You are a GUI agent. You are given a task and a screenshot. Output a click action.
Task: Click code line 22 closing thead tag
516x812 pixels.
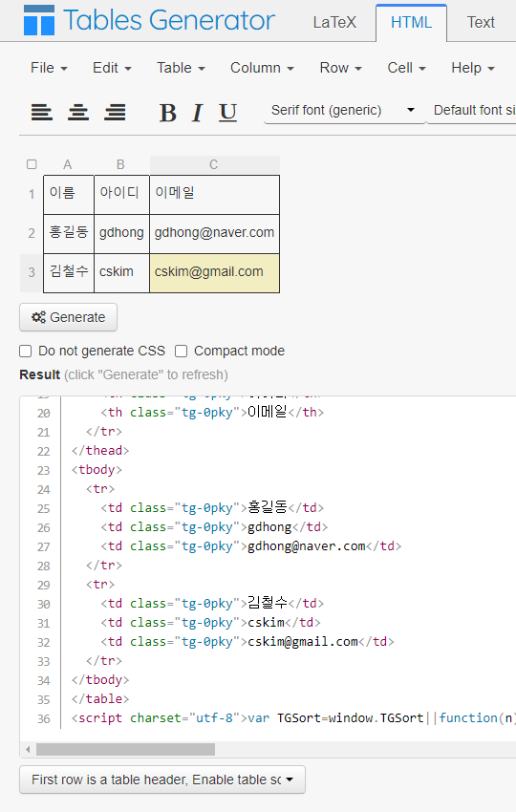(100, 451)
